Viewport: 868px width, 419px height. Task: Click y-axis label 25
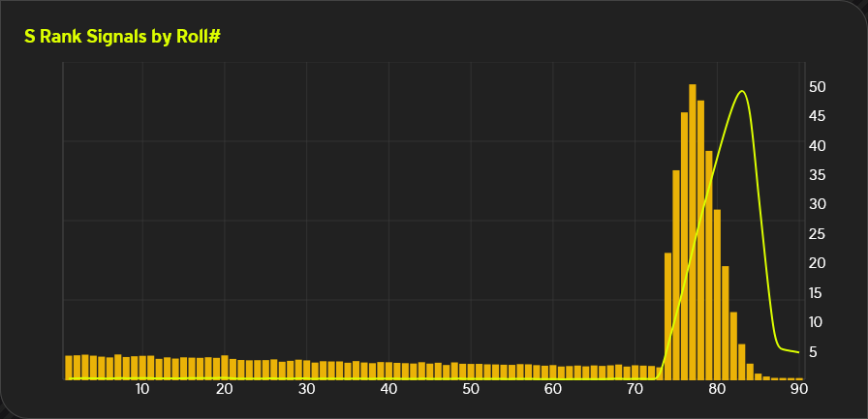pyautogui.click(x=818, y=234)
